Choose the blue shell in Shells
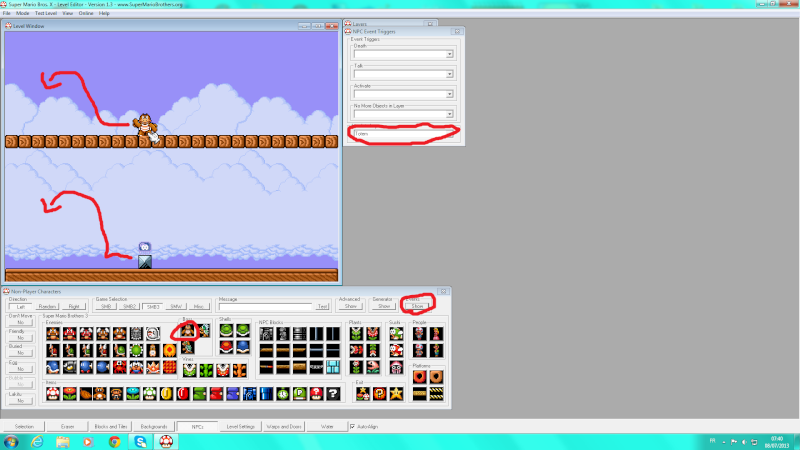 tap(243, 347)
